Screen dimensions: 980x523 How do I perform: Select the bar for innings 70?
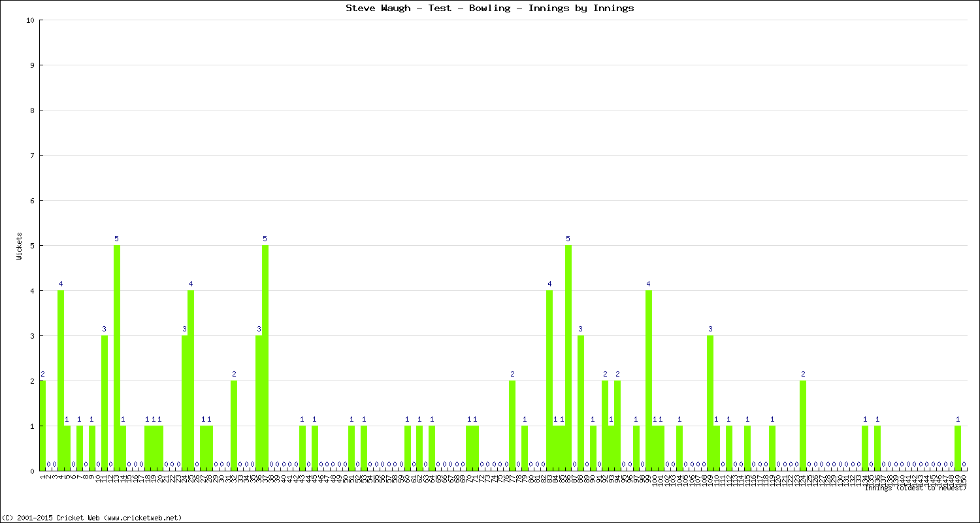[x=469, y=448]
